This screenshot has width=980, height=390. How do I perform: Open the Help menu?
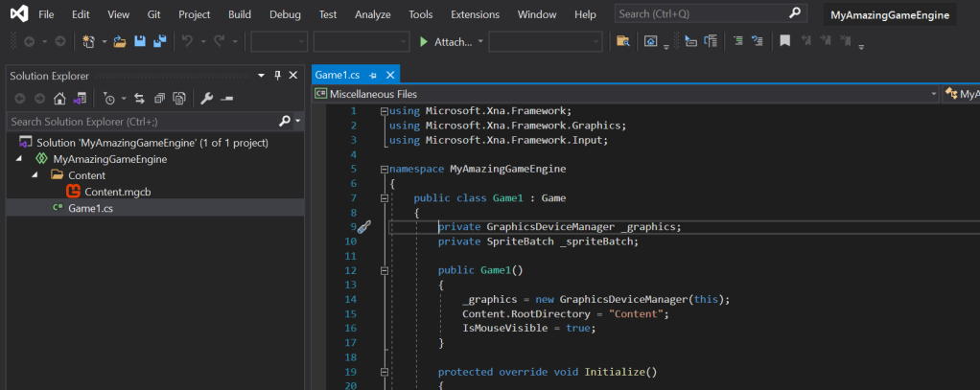585,14
